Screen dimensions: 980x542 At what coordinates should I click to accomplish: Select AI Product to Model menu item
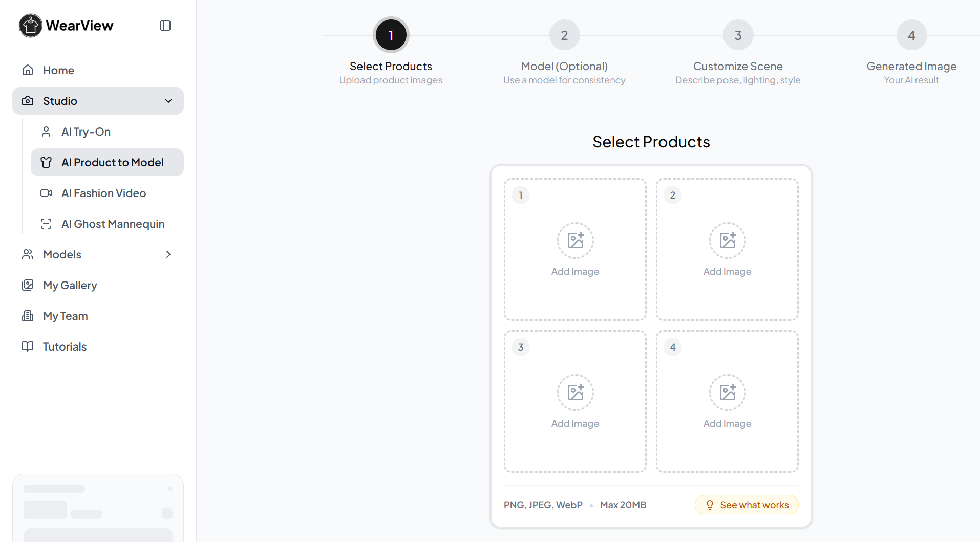tap(107, 162)
